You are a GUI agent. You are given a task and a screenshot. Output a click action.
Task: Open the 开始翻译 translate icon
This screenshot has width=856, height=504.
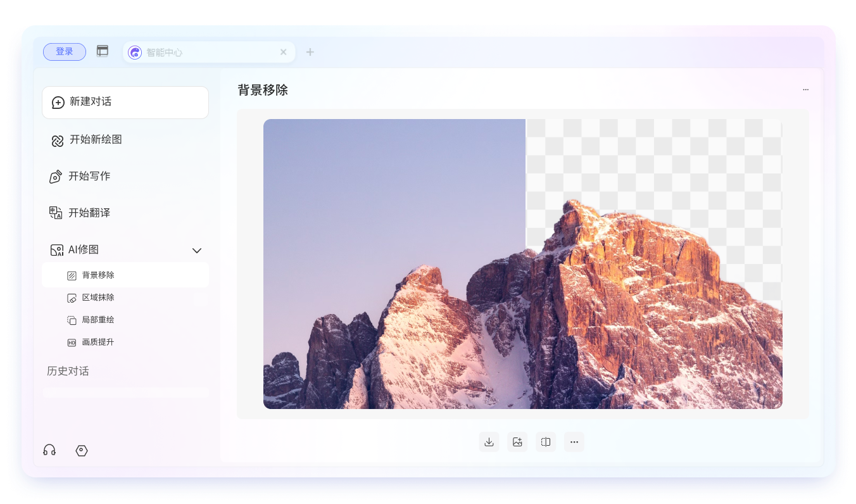pyautogui.click(x=56, y=213)
